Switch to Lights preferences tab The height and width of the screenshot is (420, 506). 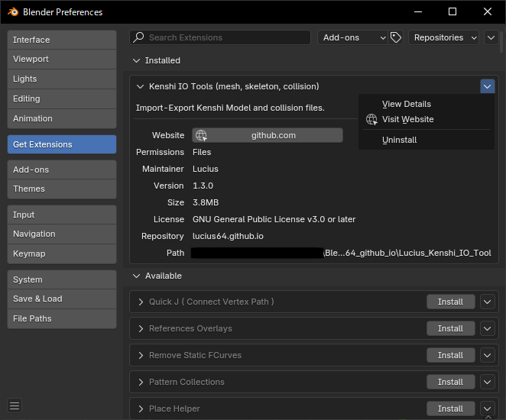click(x=62, y=79)
